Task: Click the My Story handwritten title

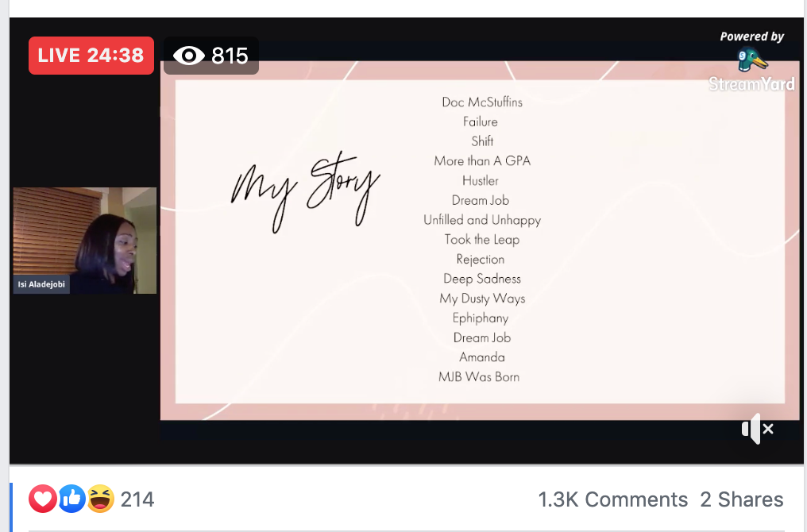Action: pos(306,192)
